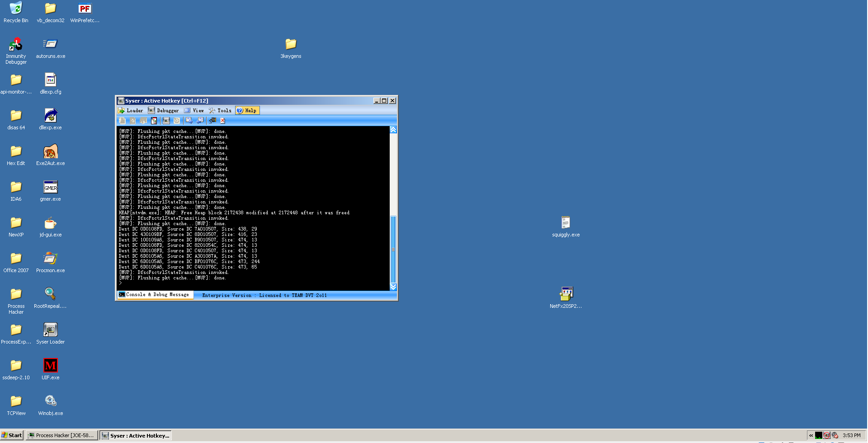Select the Office 2007 folder icon
The height and width of the screenshot is (443, 868).
[x=16, y=263]
